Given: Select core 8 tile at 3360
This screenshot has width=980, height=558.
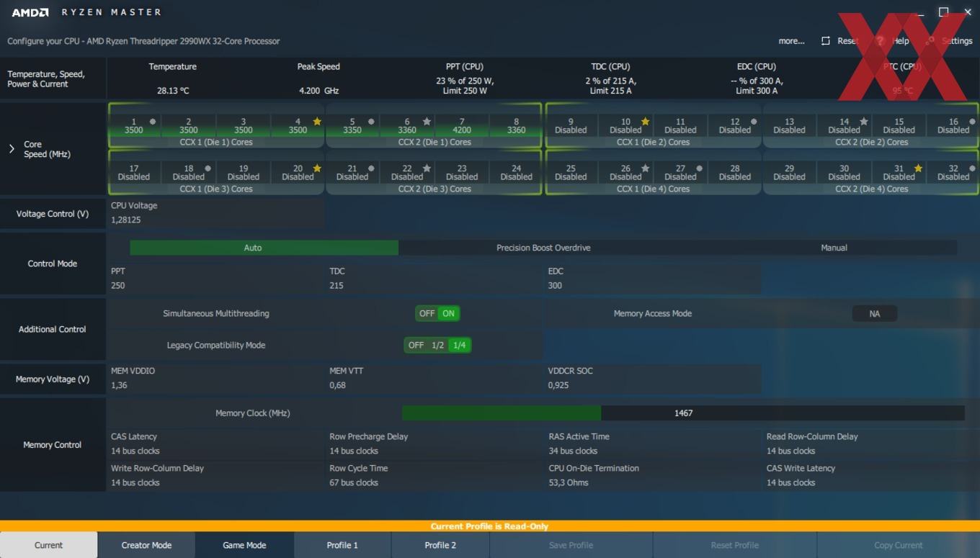Looking at the screenshot, I should pyautogui.click(x=516, y=126).
